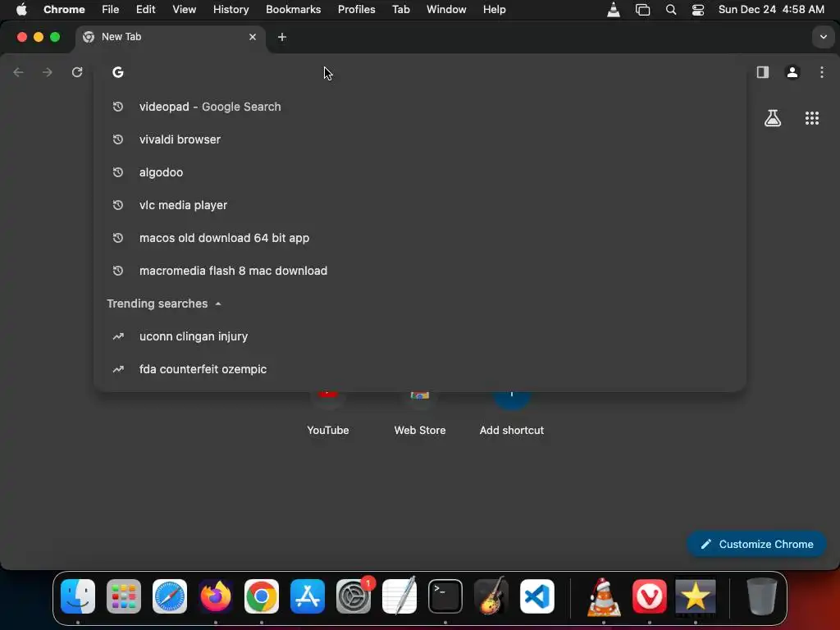Select videopad Google Search suggestion
Screen dimensions: 840x630
[x=419, y=107]
